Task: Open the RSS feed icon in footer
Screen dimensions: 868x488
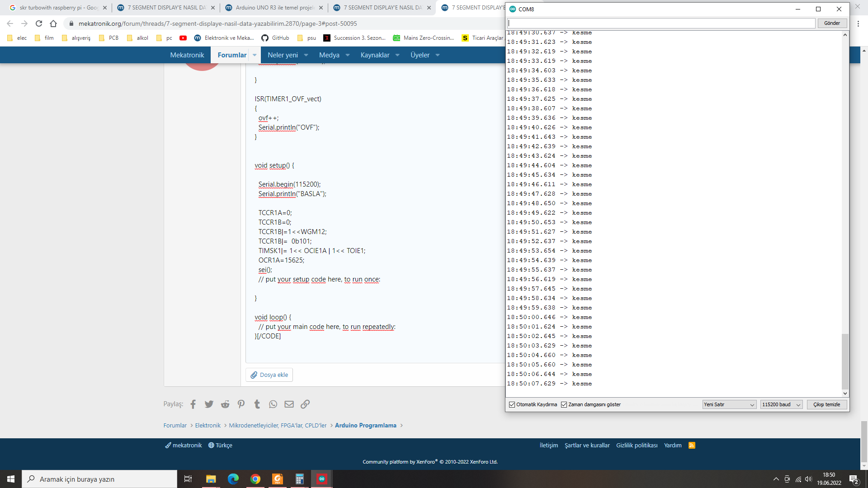Action: coord(692,446)
